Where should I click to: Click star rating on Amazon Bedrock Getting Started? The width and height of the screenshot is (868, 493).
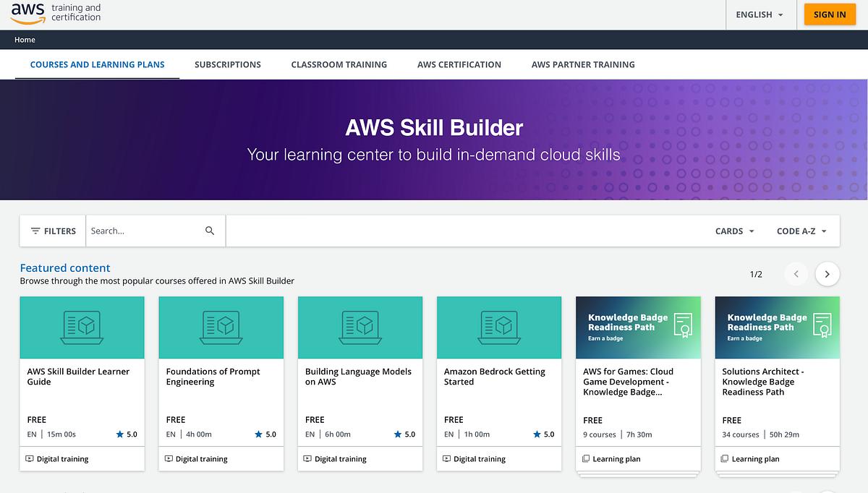pyautogui.click(x=543, y=434)
